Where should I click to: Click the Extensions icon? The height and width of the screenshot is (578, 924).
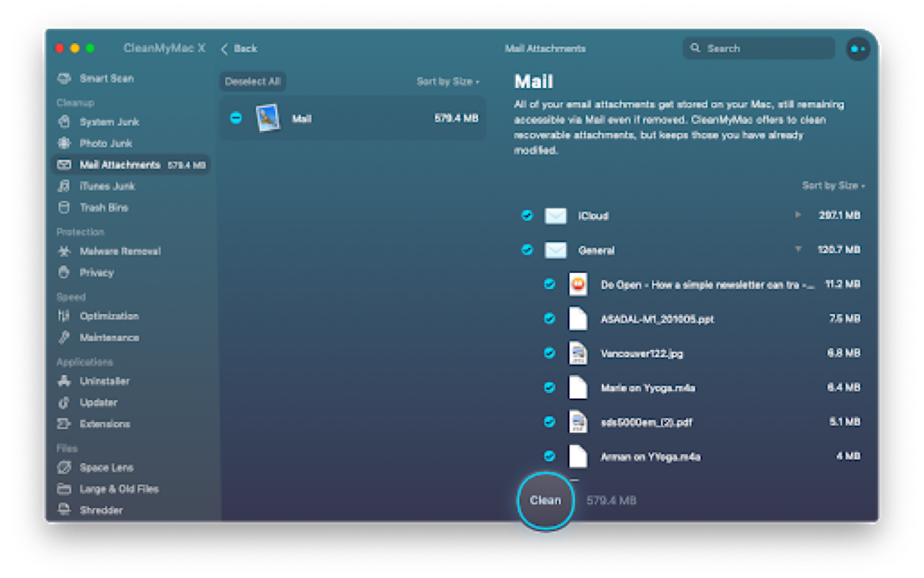pyautogui.click(x=65, y=424)
